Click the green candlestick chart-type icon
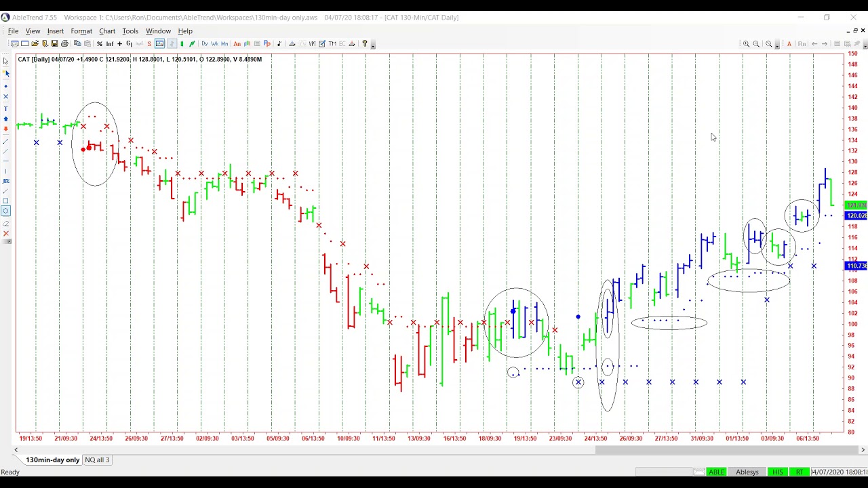The height and width of the screenshot is (488, 868). point(182,44)
